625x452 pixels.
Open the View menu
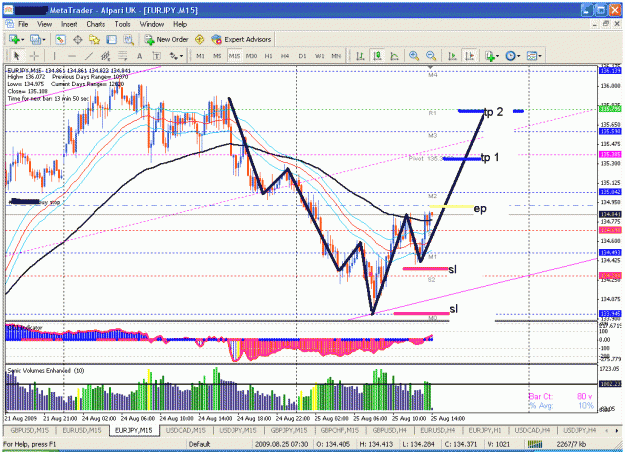coord(45,24)
